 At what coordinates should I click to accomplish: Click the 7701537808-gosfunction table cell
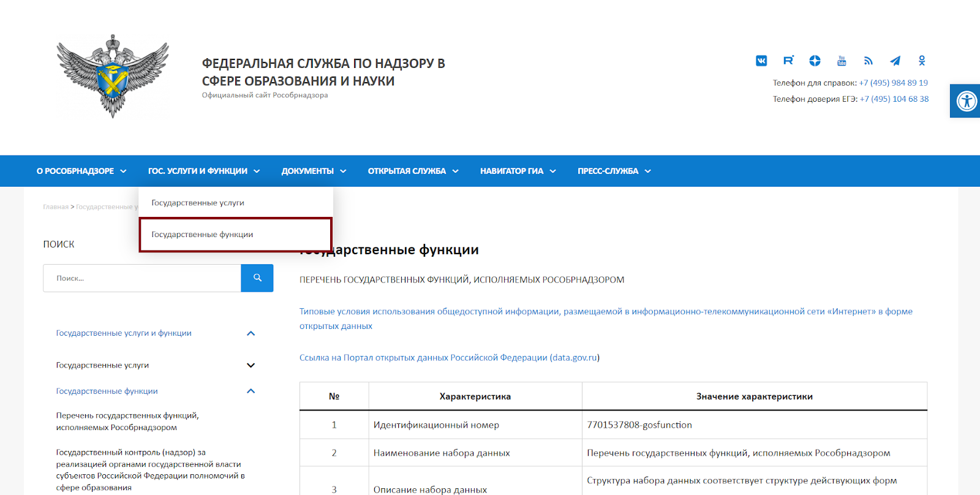point(755,425)
